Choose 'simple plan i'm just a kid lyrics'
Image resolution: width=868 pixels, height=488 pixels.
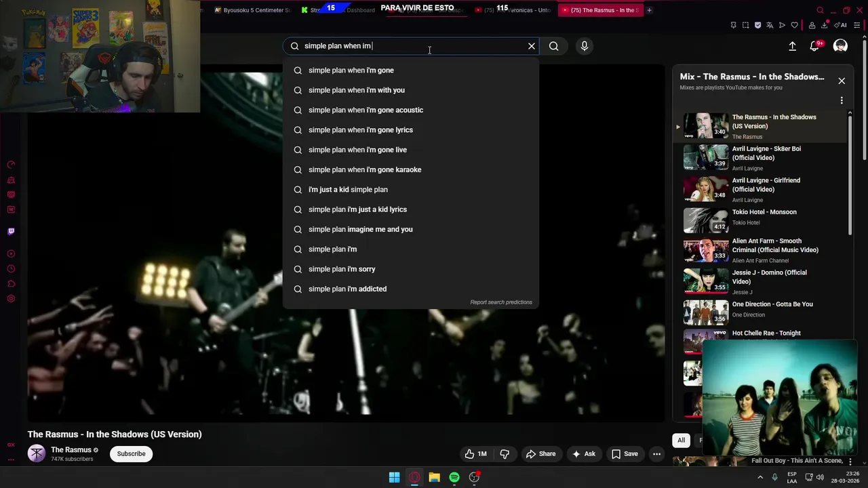coord(411,209)
